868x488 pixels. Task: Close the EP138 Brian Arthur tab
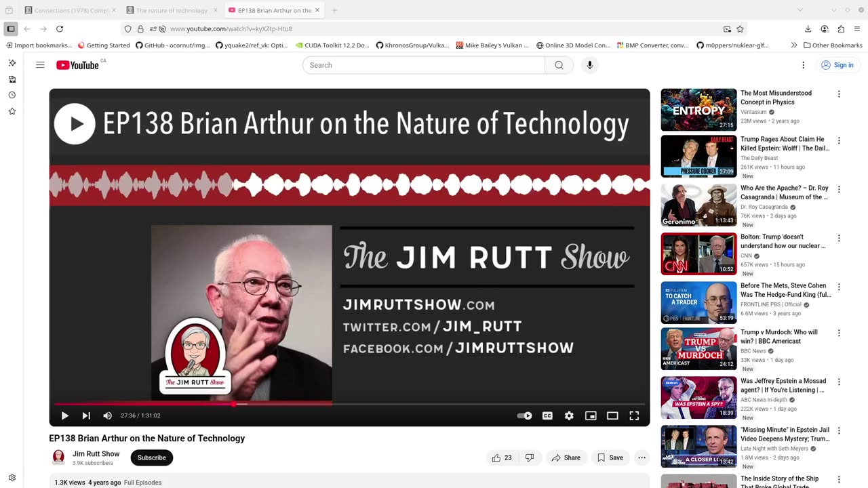pyautogui.click(x=317, y=10)
